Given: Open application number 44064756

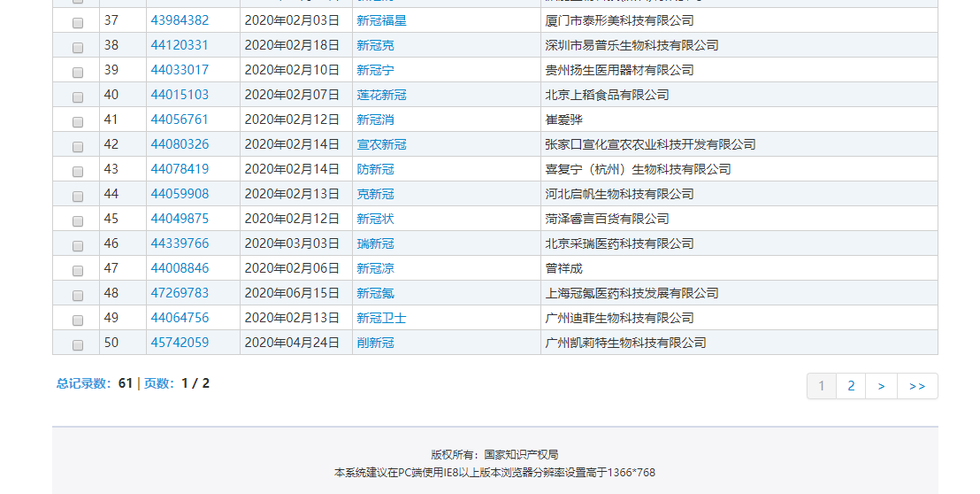Looking at the screenshot, I should pos(180,318).
